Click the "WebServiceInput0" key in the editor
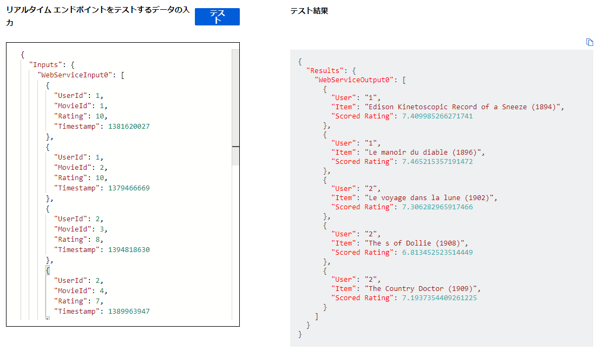 pos(75,75)
